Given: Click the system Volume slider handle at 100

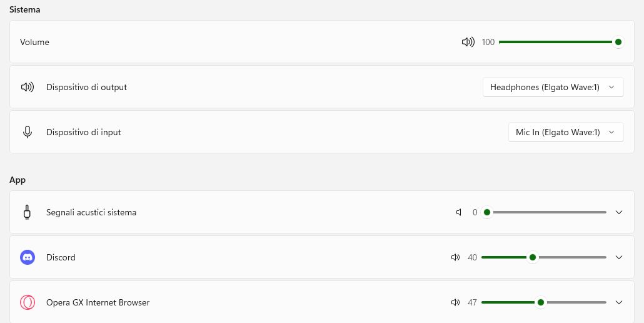Looking at the screenshot, I should pyautogui.click(x=618, y=42).
